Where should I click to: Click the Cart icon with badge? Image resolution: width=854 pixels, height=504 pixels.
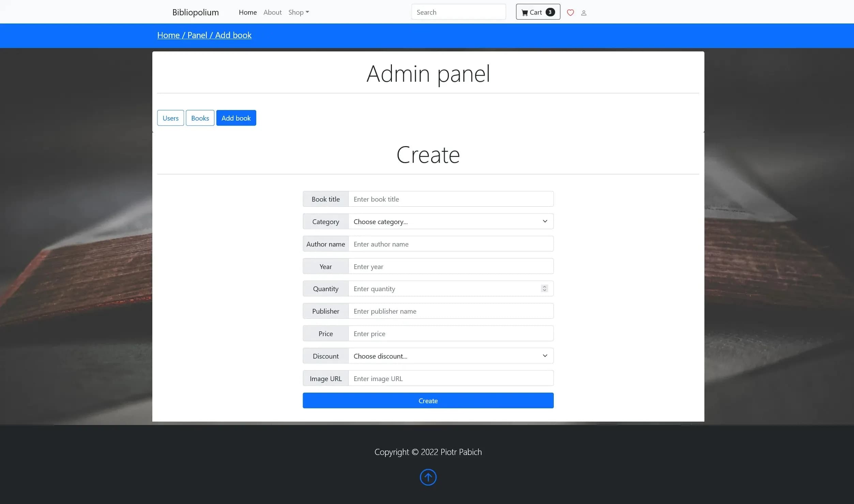coord(537,11)
